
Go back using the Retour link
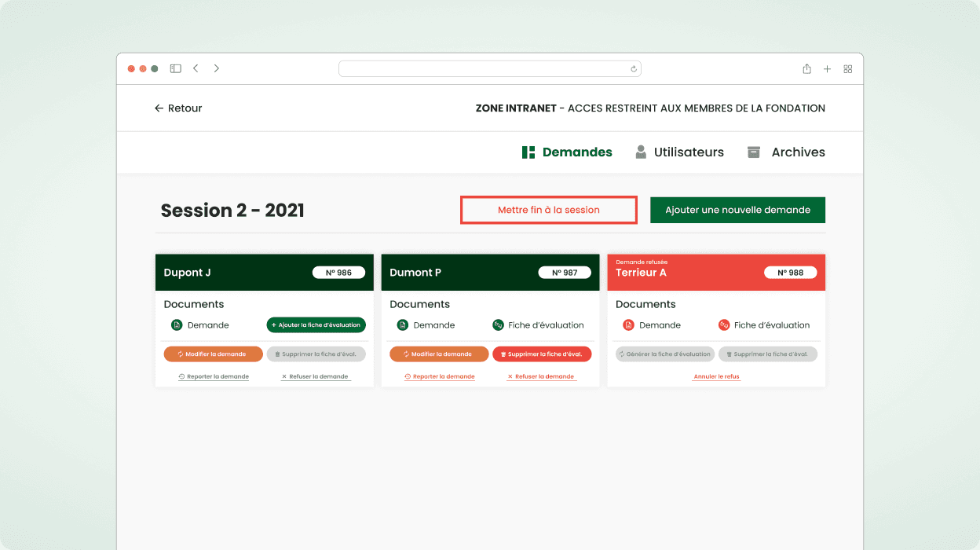(178, 108)
